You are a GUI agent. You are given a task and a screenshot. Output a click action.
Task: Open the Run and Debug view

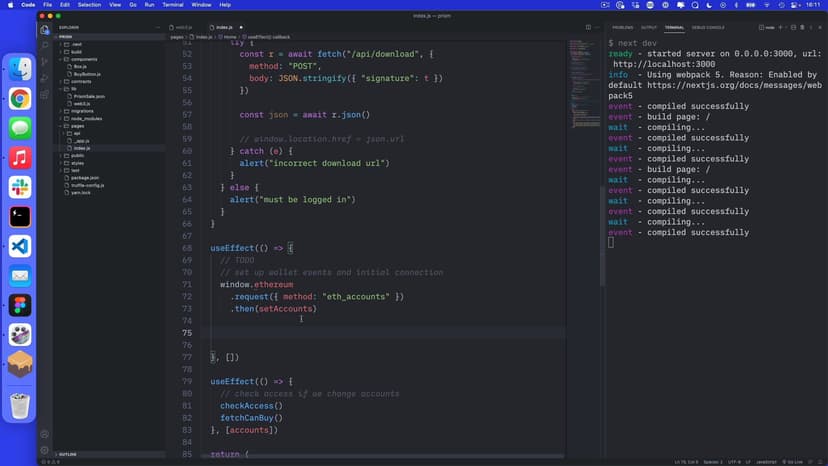45,78
